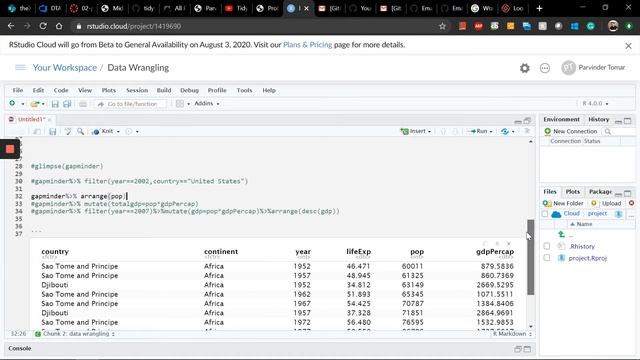640x360 pixels.
Task: Open a new browser tab
Action: pyautogui.click(x=539, y=8)
